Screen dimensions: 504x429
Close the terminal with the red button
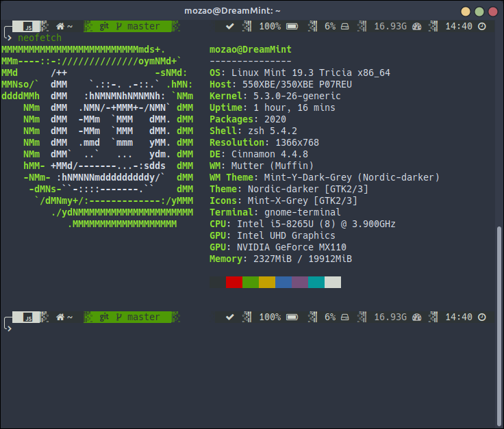(493, 12)
